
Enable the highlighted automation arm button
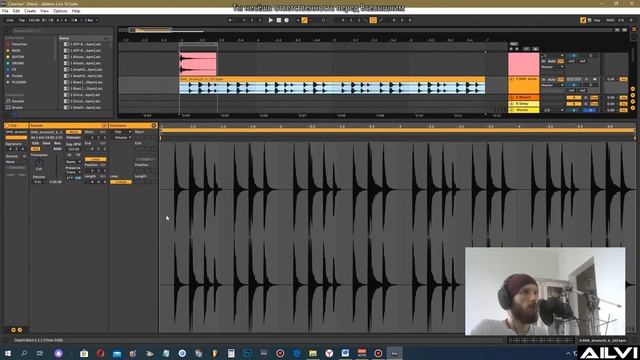[304, 20]
